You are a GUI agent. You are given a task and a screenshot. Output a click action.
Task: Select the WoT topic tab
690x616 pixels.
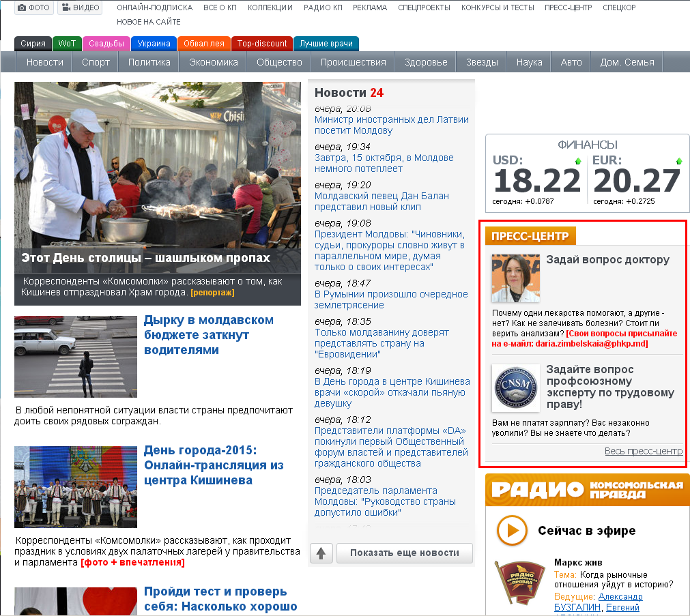[x=67, y=44]
